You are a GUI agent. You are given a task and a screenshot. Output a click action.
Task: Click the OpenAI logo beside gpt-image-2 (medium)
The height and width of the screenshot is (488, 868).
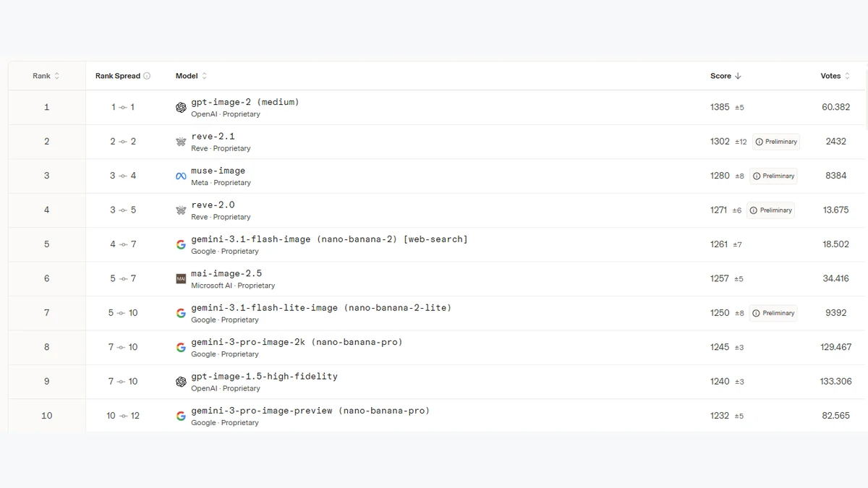(x=181, y=108)
